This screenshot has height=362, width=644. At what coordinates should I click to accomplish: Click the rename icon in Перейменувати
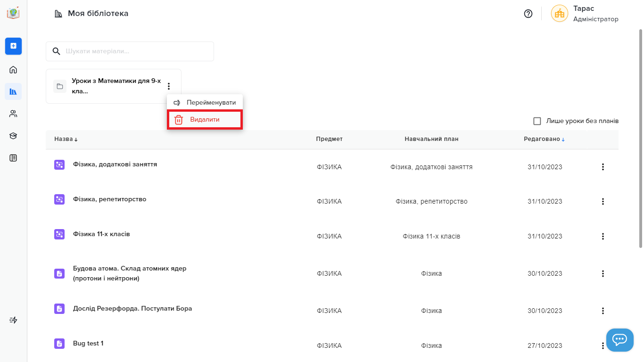pos(177,102)
